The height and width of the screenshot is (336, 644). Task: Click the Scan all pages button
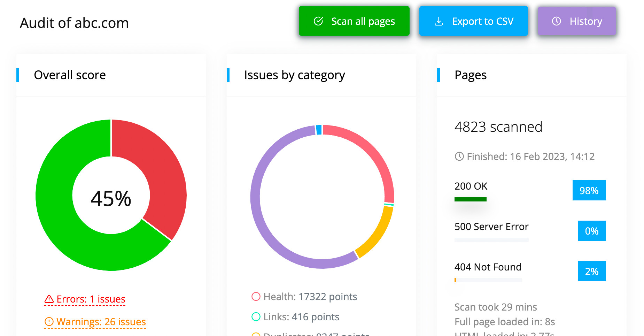[354, 21]
